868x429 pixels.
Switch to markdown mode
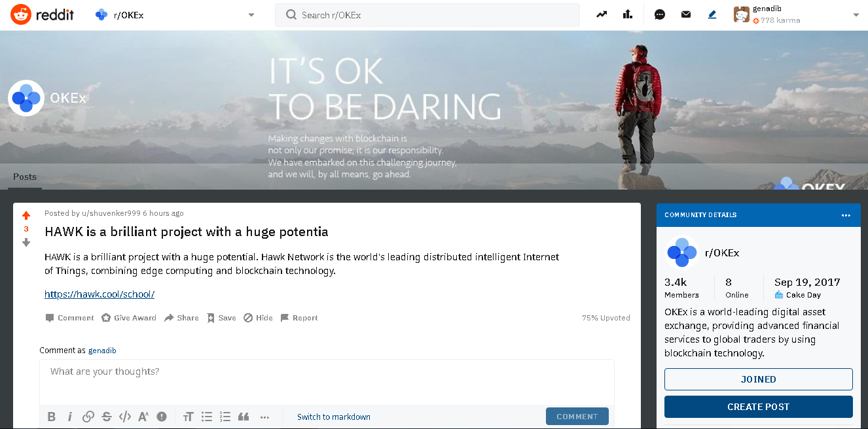[334, 417]
